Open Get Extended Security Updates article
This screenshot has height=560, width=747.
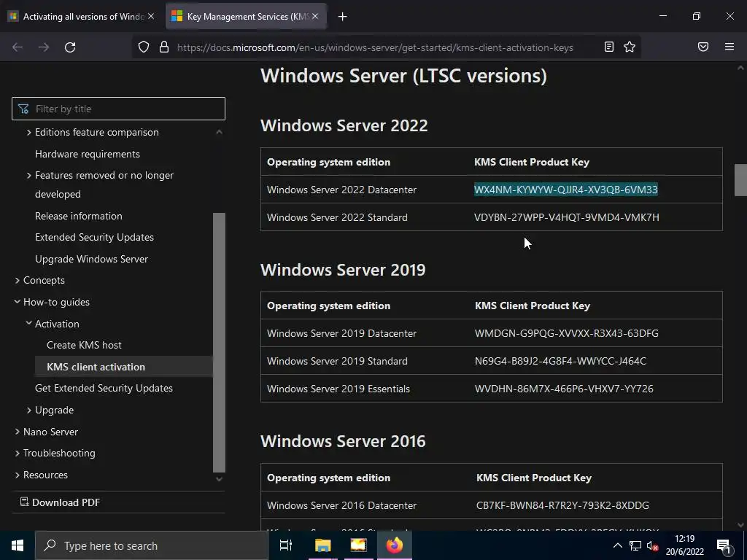click(104, 388)
